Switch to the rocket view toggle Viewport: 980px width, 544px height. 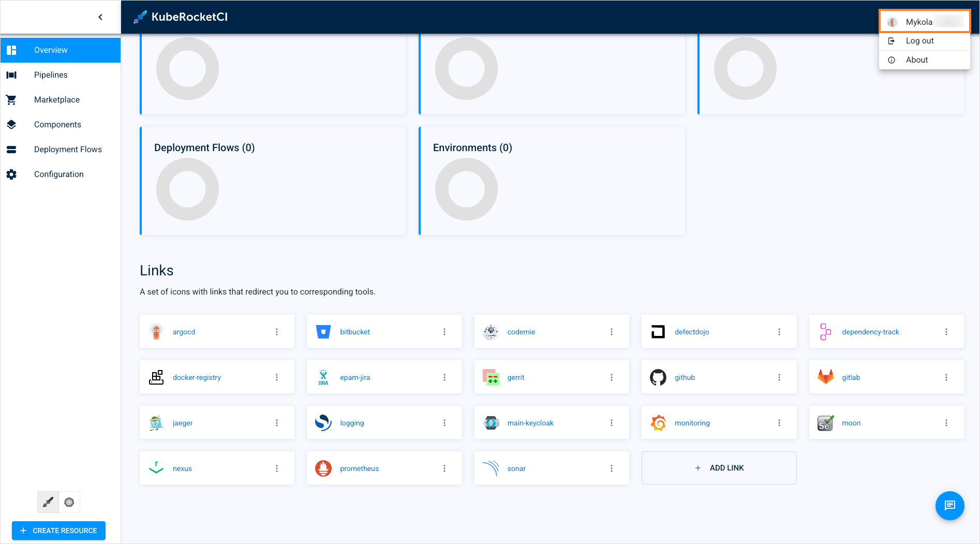click(48, 502)
